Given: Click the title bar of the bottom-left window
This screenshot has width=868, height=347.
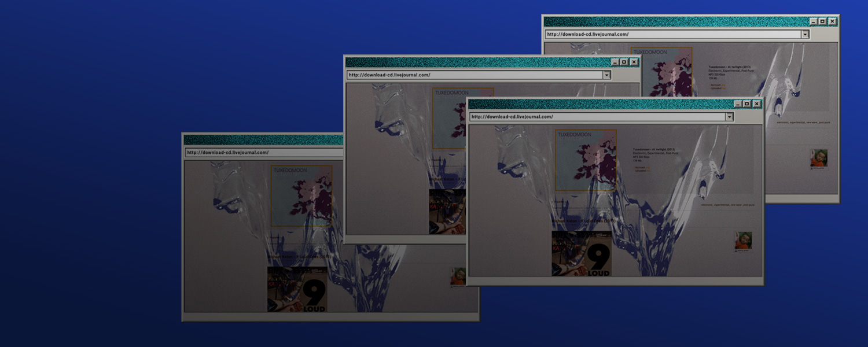Looking at the screenshot, I should [264, 140].
